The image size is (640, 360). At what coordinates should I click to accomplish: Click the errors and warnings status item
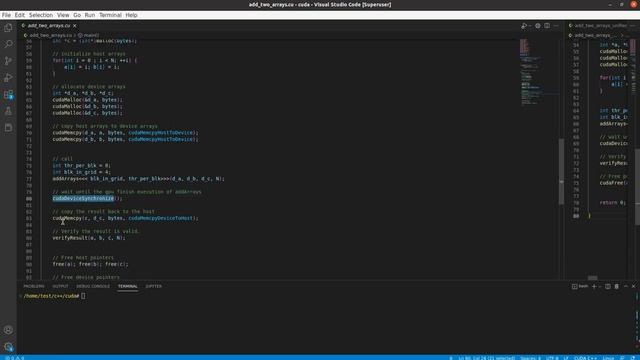[15, 358]
